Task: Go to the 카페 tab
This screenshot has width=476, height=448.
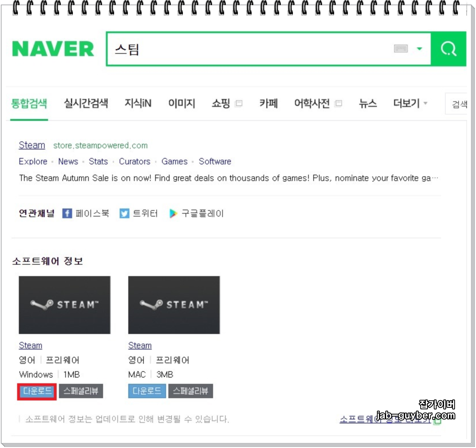Action: pyautogui.click(x=268, y=103)
